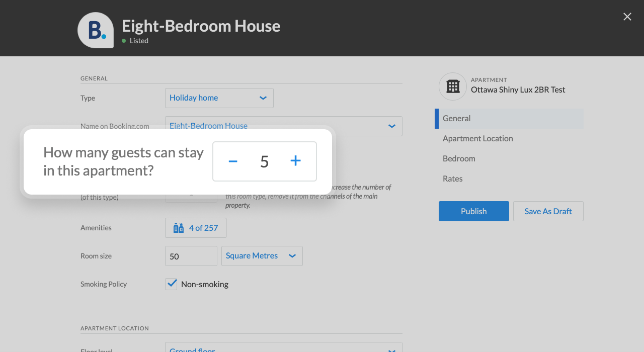The height and width of the screenshot is (352, 644).
Task: Navigate to the Rates section
Action: [453, 179]
